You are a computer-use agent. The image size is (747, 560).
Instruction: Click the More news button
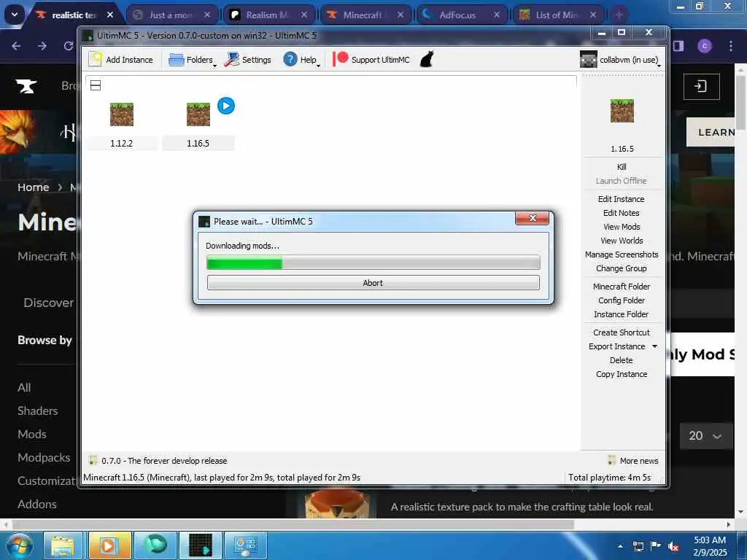coord(633,461)
